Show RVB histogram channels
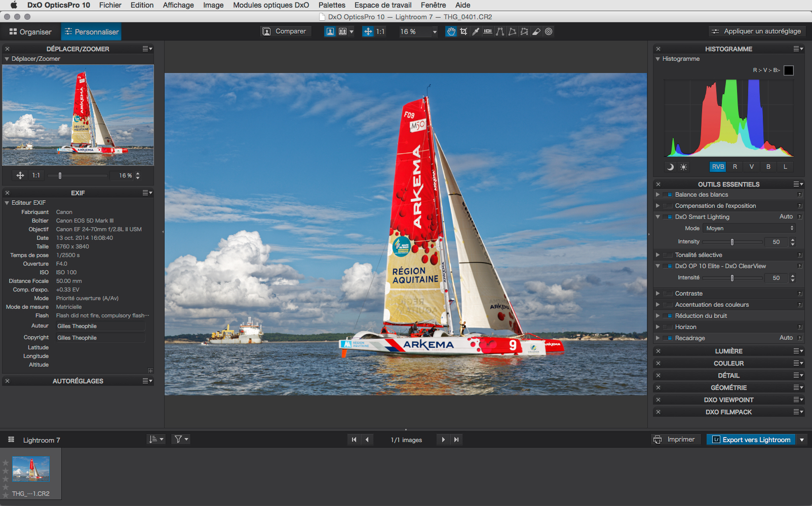 718,167
